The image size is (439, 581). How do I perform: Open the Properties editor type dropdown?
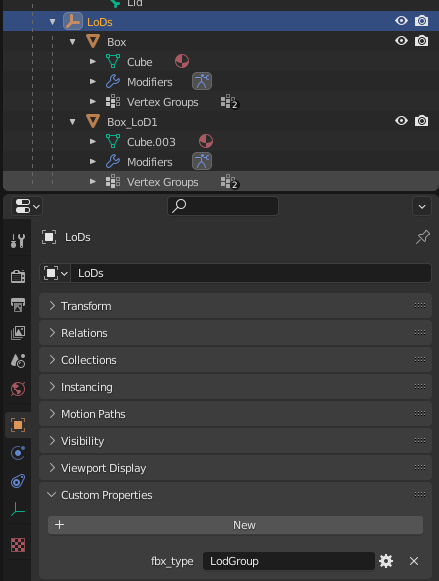pyautogui.click(x=27, y=206)
